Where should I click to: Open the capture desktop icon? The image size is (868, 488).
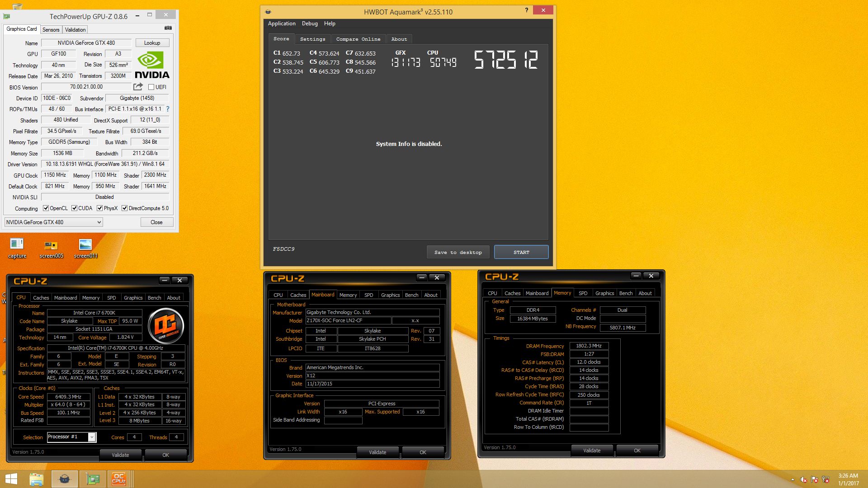click(17, 249)
